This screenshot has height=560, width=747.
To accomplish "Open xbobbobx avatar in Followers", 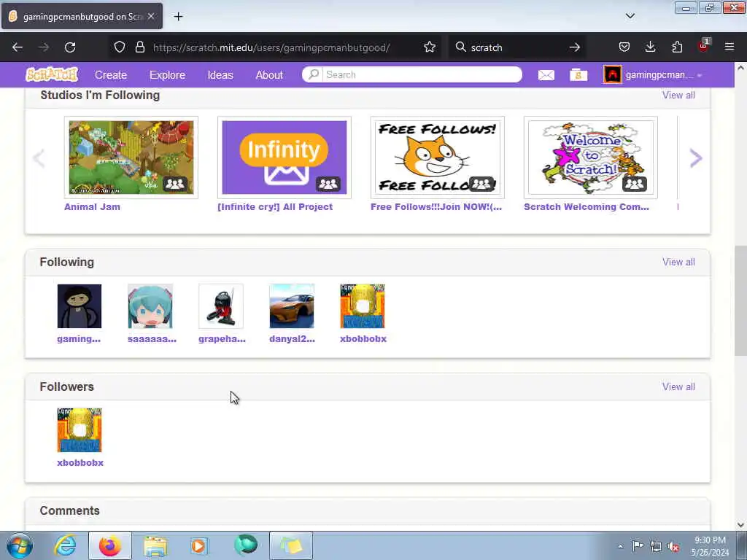I will (79, 430).
